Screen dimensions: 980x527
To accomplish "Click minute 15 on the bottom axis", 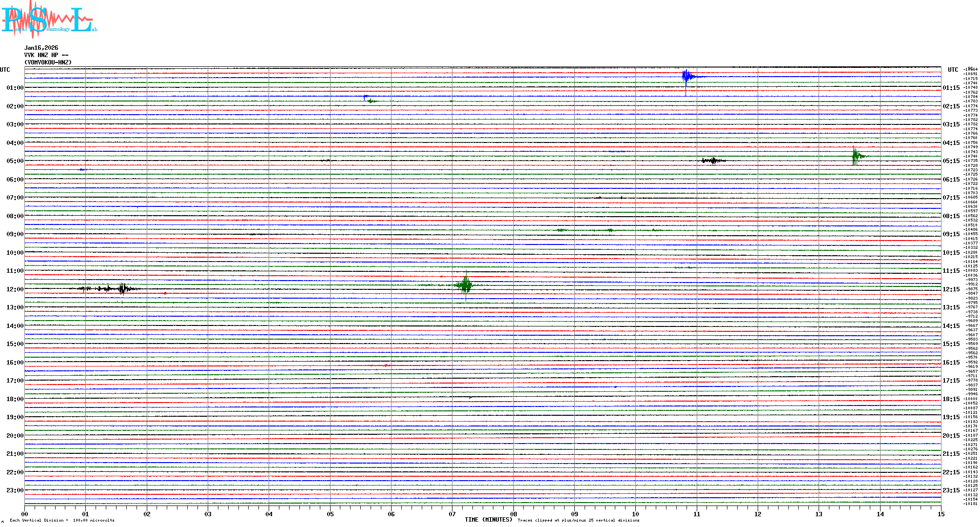I will (x=941, y=514).
